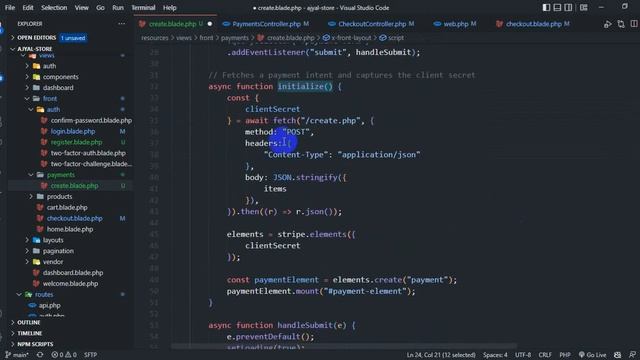Open the Edit menu

tap(28, 7)
